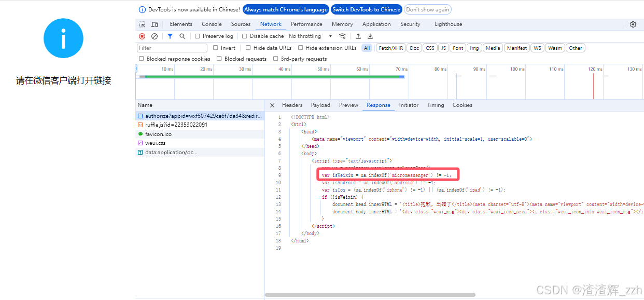The width and height of the screenshot is (644, 300).
Task: Click the ruffle.js script file icon
Action: (x=140, y=125)
